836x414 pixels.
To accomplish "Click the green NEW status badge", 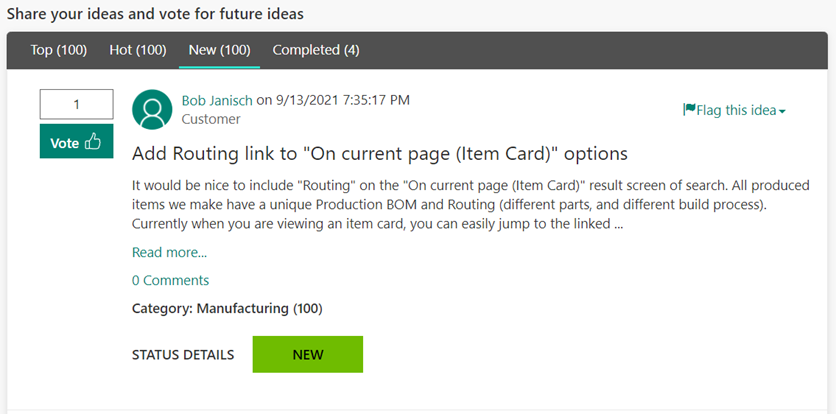I will click(307, 354).
